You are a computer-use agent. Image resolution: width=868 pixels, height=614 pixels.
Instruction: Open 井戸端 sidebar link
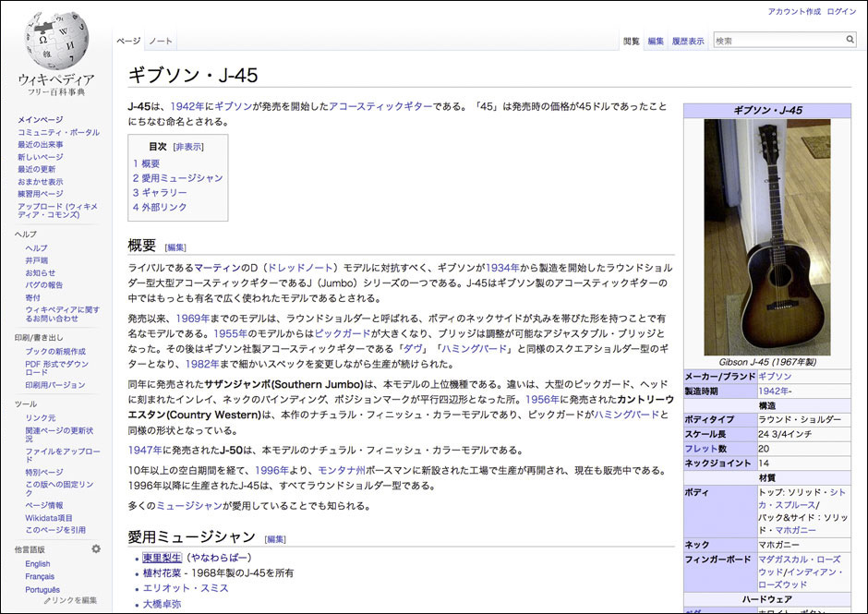click(37, 260)
